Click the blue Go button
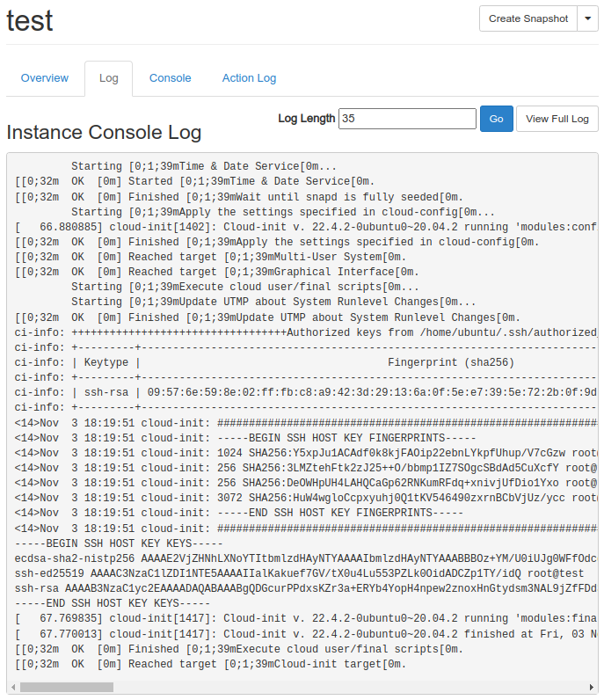Viewport: 604px width, 700px height. (496, 119)
